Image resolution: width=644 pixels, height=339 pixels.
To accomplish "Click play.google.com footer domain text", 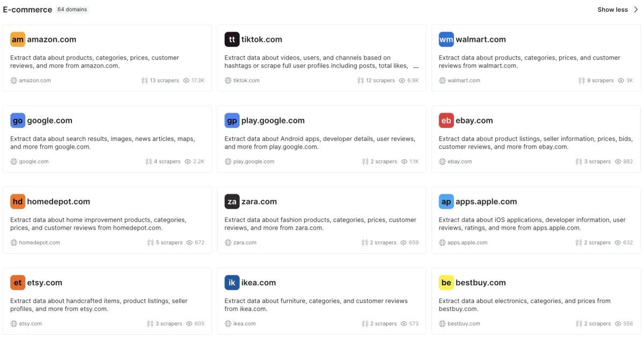I will (254, 161).
